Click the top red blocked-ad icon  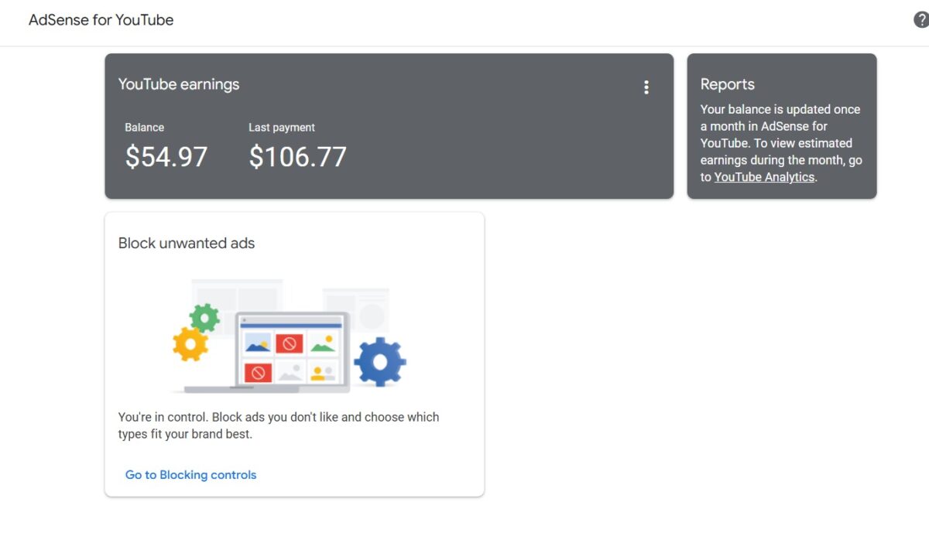290,343
